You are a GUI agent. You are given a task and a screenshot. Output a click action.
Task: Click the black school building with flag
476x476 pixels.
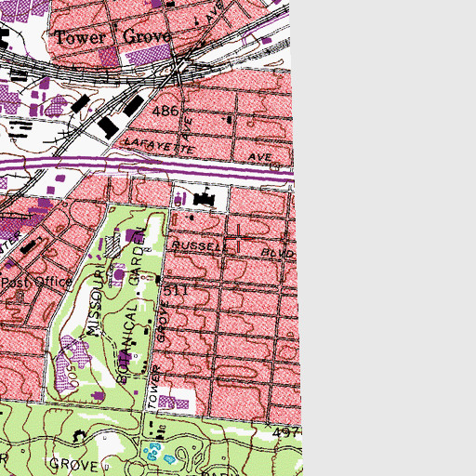[x=204, y=197]
